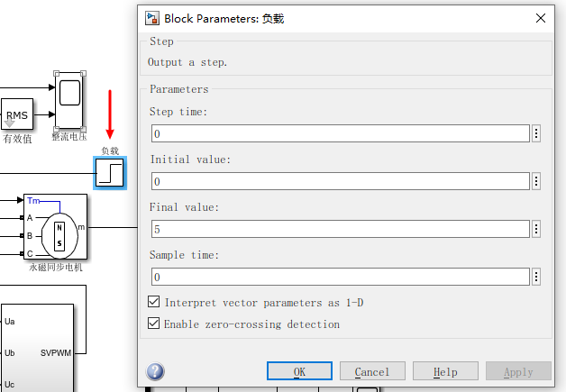The height and width of the screenshot is (392, 566).
Task: Click the Block Parameters dialog title icon
Action: pyautogui.click(x=153, y=18)
